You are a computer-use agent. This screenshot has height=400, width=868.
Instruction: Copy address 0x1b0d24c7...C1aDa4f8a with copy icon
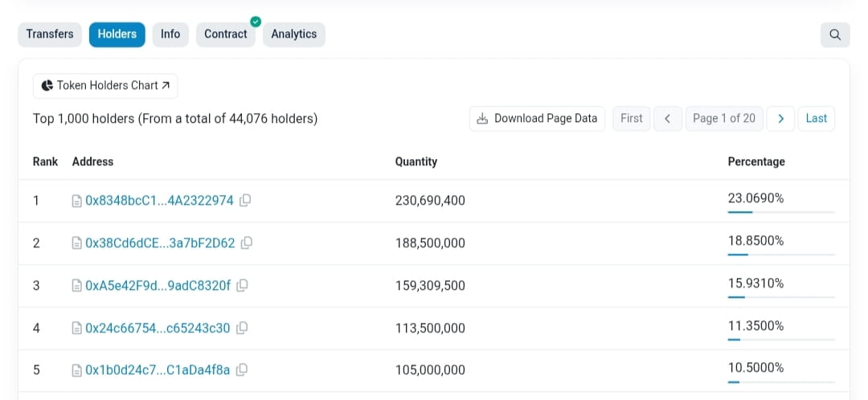242,369
